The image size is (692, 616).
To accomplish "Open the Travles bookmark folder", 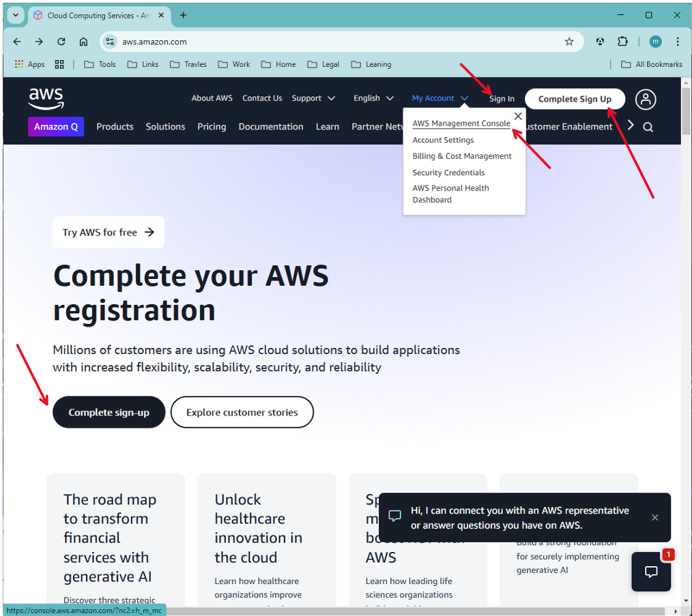I will tap(188, 64).
